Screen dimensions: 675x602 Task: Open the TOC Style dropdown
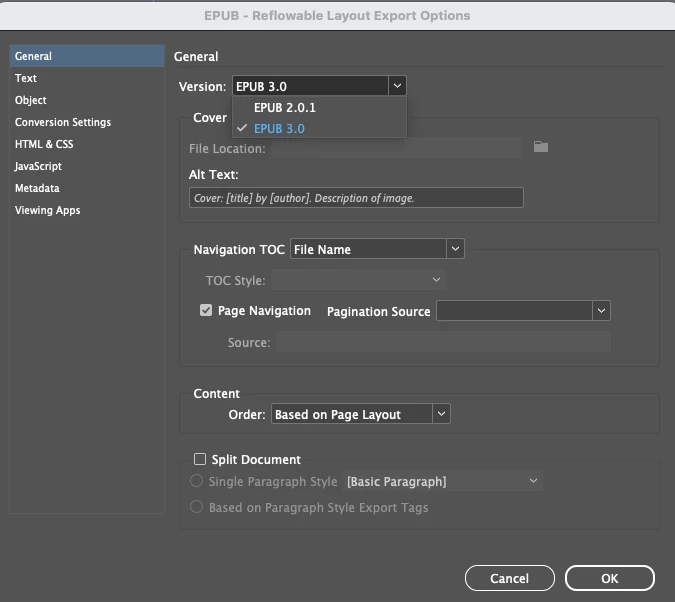click(x=359, y=280)
